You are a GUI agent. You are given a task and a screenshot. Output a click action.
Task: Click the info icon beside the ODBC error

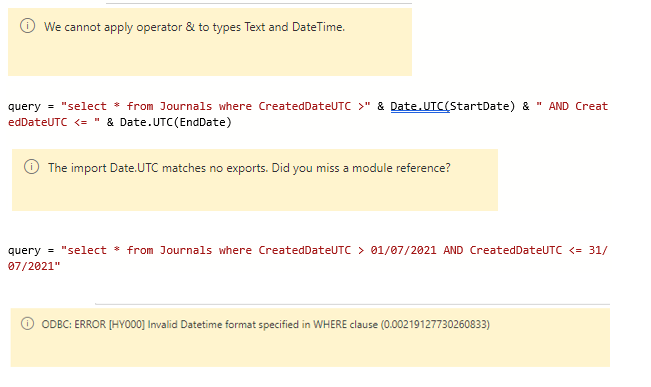coord(27,323)
